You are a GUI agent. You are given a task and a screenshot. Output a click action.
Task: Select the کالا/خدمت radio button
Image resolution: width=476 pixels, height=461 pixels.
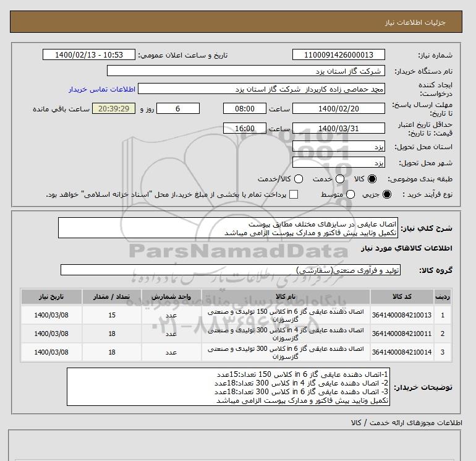click(299, 179)
